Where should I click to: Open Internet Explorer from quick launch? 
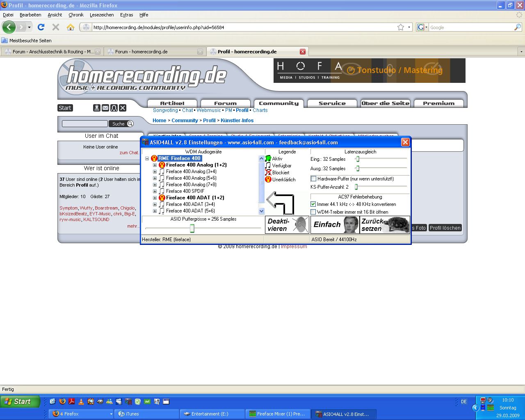(x=53, y=402)
